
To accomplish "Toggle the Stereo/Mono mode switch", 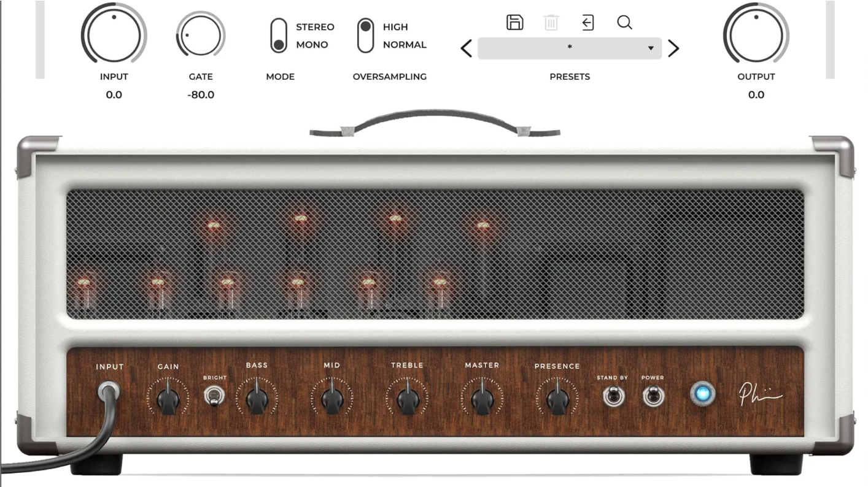I will [x=279, y=36].
